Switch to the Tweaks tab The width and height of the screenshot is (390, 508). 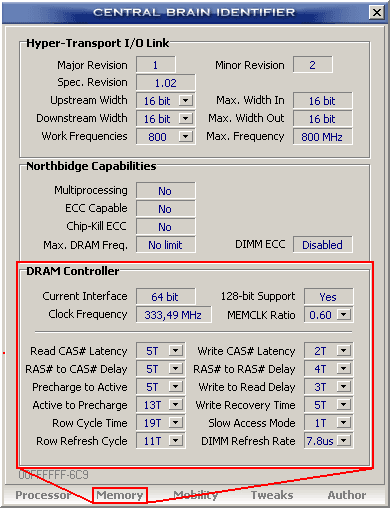click(x=272, y=495)
